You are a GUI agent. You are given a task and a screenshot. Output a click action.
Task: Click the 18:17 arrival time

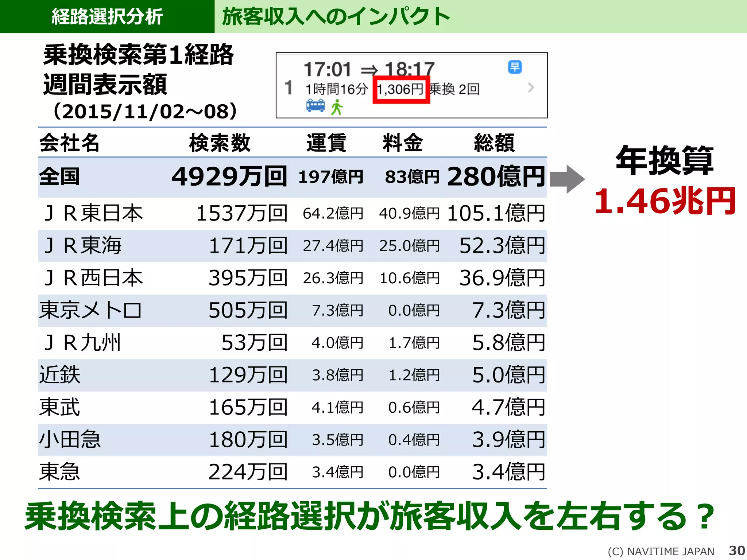(x=410, y=69)
